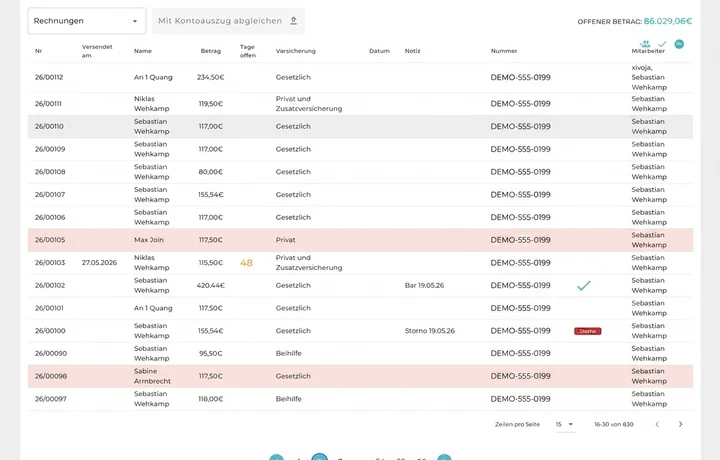
Task: Select the highlighted row for invoice 26/00105
Action: coord(360,240)
